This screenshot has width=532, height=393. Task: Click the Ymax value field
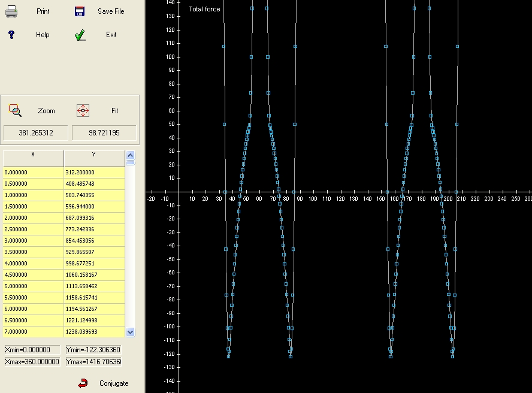(93, 361)
